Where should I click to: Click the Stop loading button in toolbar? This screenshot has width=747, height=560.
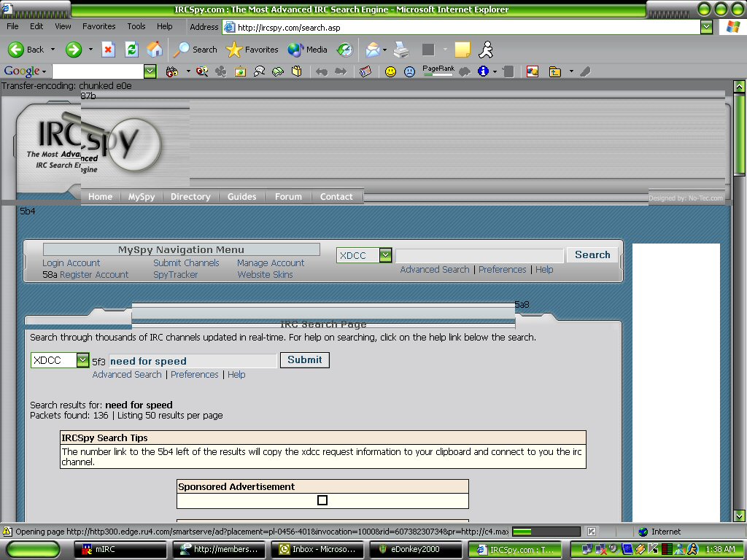(108, 50)
